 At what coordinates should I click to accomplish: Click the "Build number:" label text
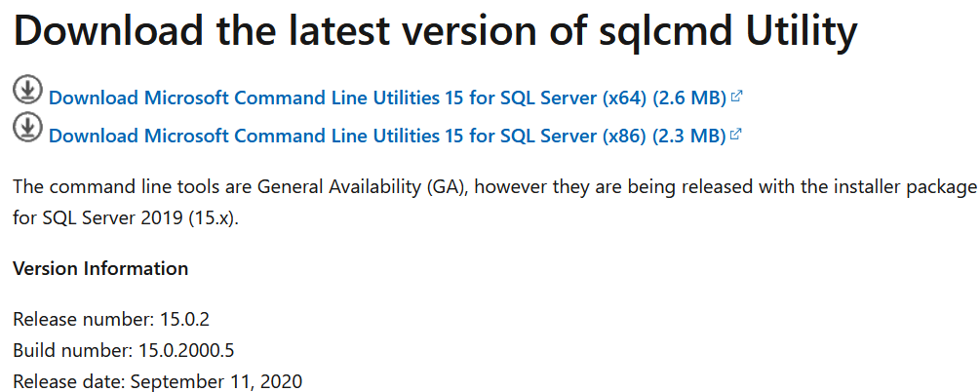coord(72,351)
